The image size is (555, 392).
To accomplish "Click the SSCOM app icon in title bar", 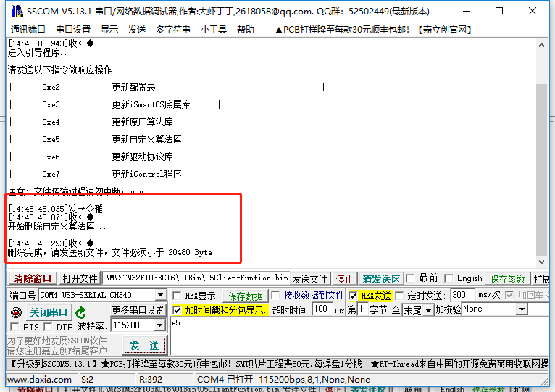I will click(17, 11).
